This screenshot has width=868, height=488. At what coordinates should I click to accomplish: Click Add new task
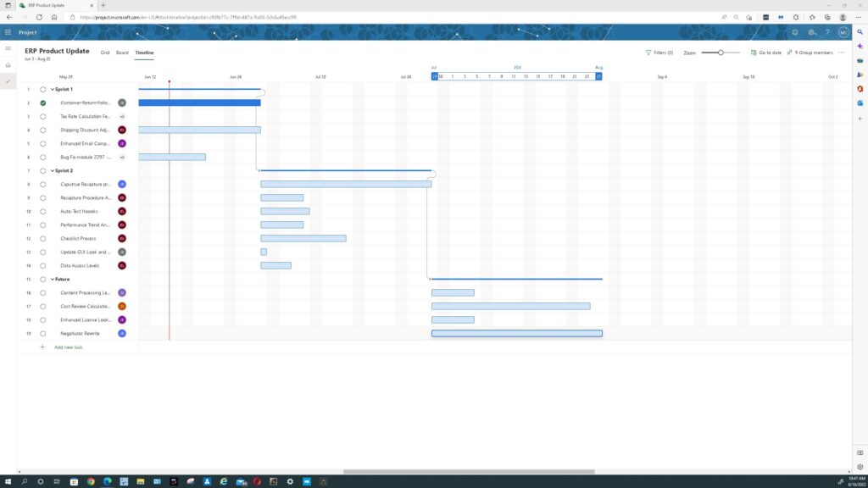(68, 347)
